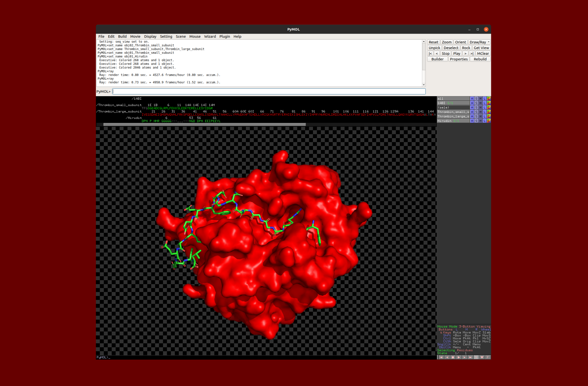The width and height of the screenshot is (588, 386).
Task: Open Hide menu (H) for Thrombin_small_s
Action: point(481,112)
